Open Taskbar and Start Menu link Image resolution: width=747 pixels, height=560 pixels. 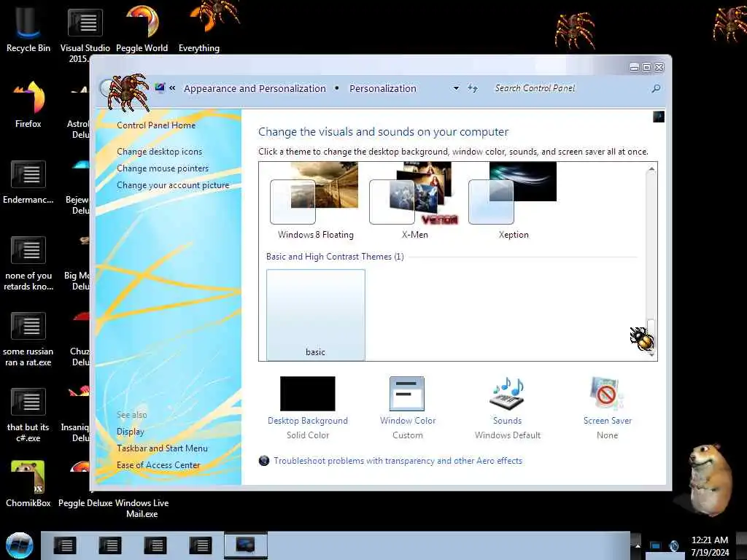pyautogui.click(x=162, y=448)
